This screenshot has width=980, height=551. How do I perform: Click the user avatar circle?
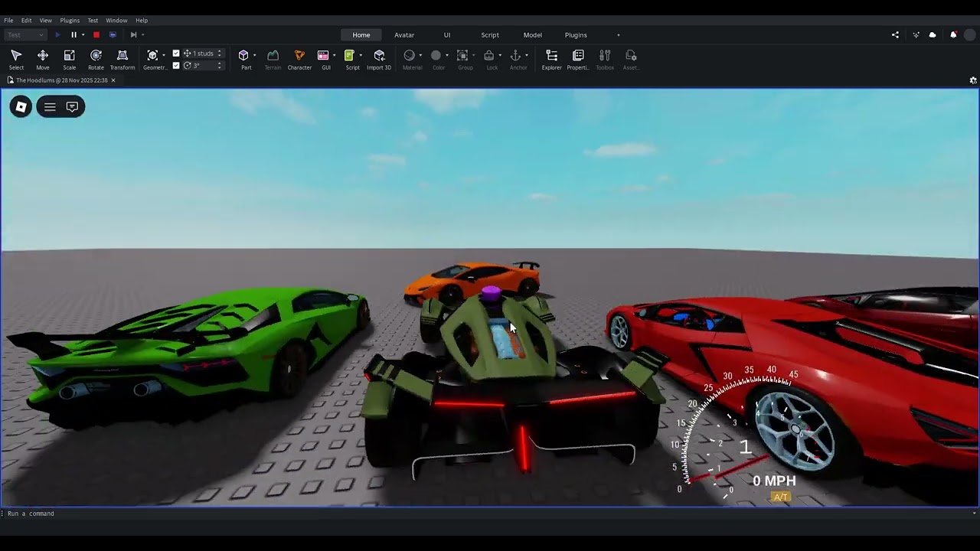click(971, 34)
